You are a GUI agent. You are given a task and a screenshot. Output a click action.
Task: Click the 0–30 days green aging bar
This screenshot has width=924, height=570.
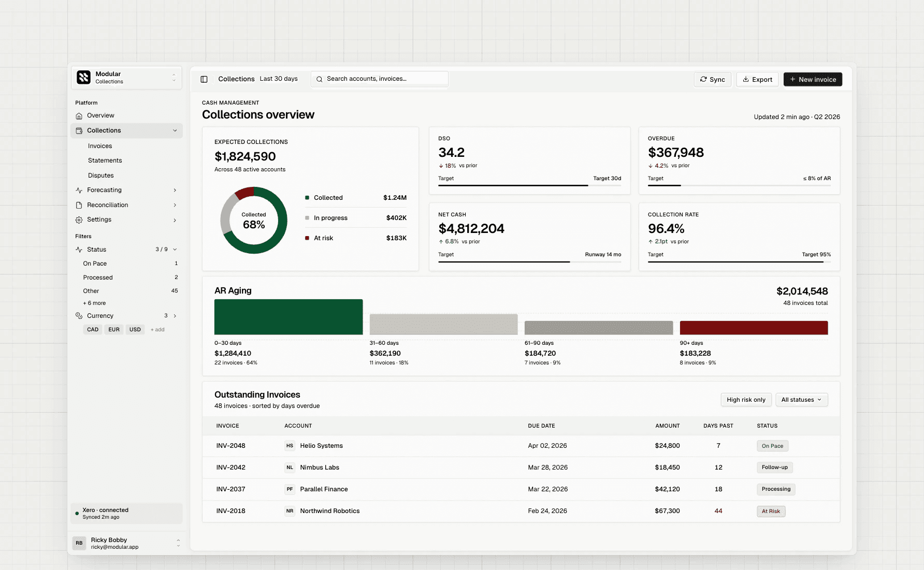[288, 317]
